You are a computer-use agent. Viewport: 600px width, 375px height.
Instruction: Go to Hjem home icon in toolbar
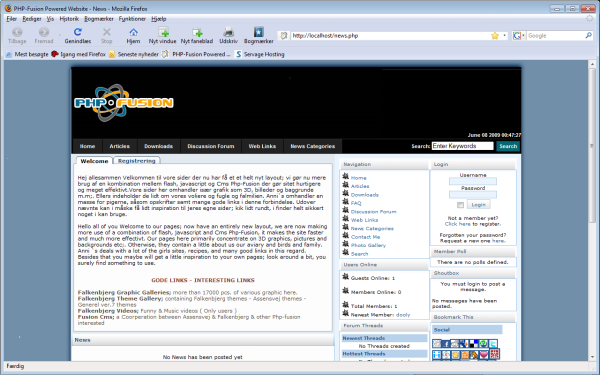click(x=133, y=32)
